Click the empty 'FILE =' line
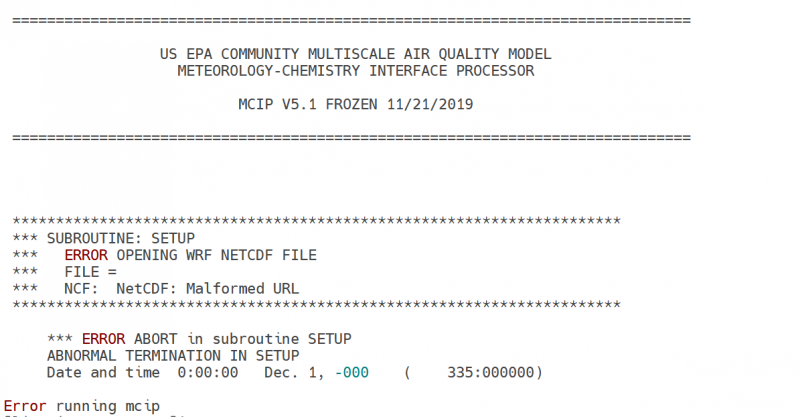 [x=90, y=272]
